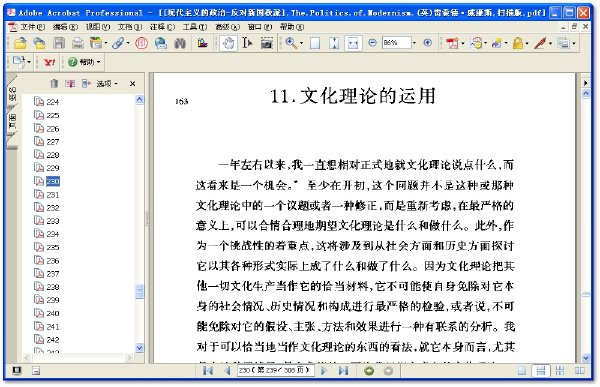This screenshot has height=387, width=600.
Task: Click the round zoom in plus button
Action: coord(428,43)
